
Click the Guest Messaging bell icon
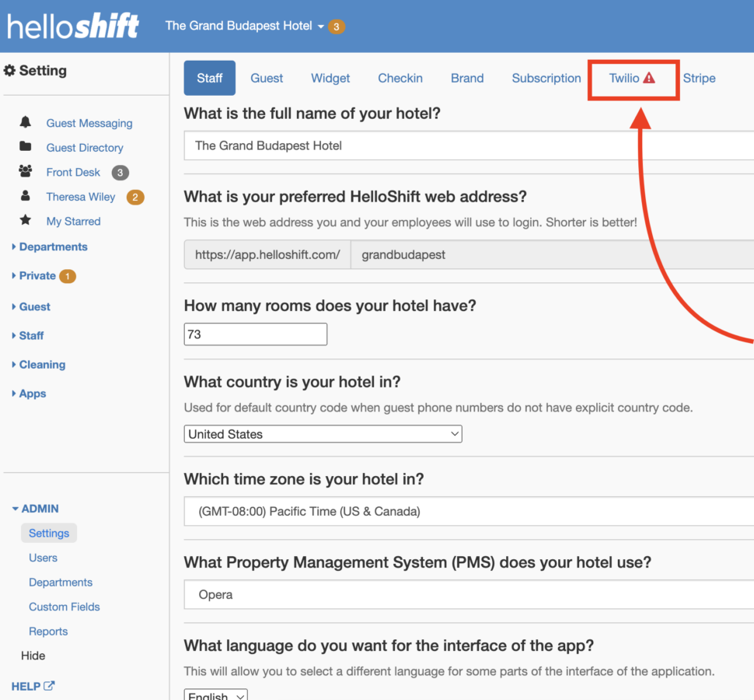[x=26, y=122]
